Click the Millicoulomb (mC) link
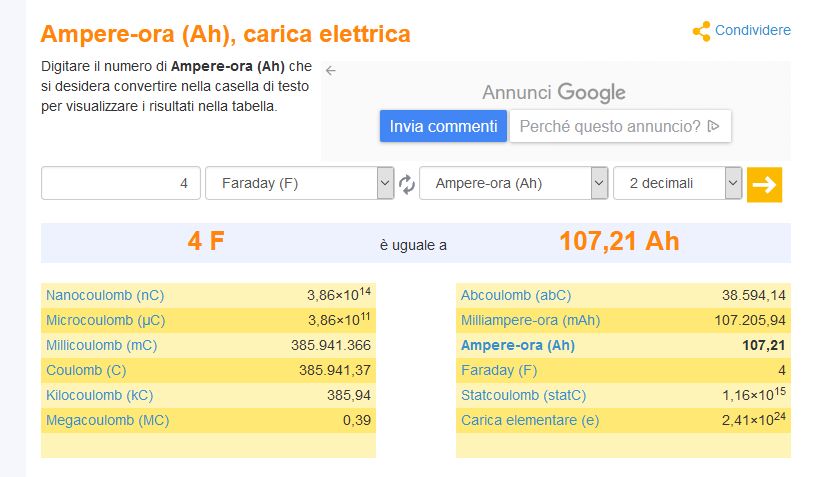816x477 pixels. pos(101,345)
